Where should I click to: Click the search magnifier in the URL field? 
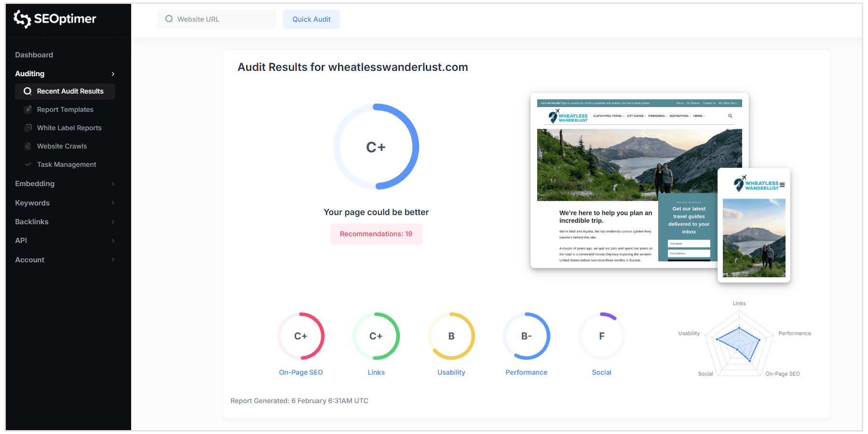pyautogui.click(x=169, y=19)
